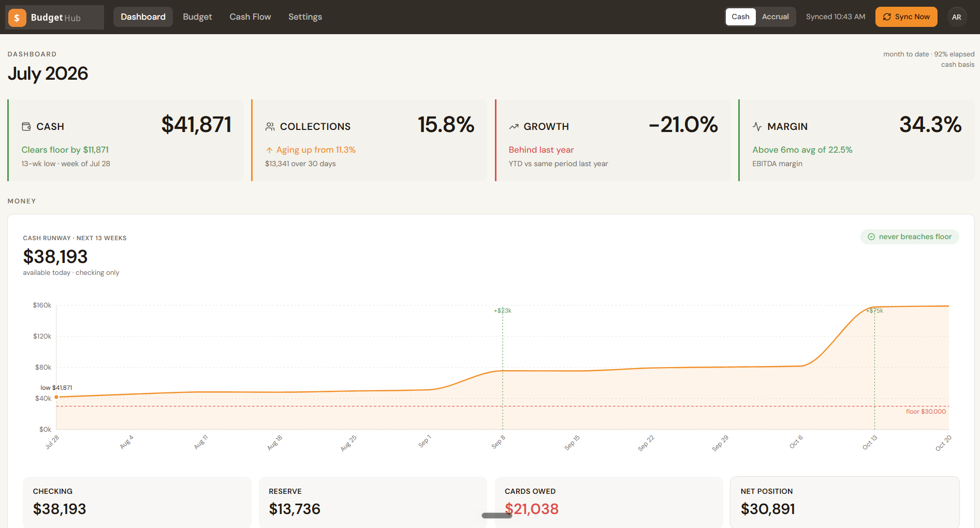This screenshot has width=980, height=528.
Task: Open the Settings tab
Action: click(305, 17)
